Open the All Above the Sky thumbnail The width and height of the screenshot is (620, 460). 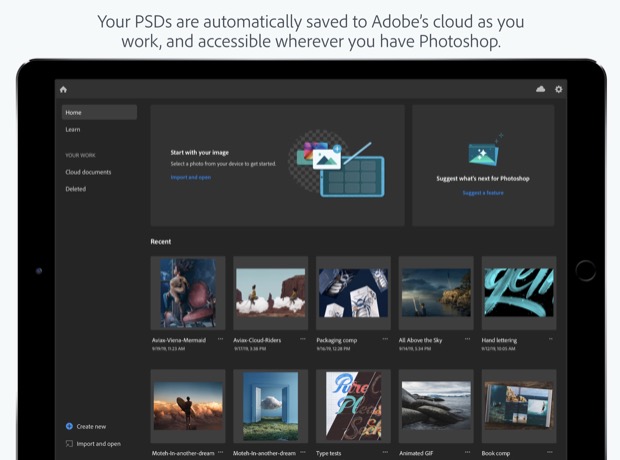(436, 293)
